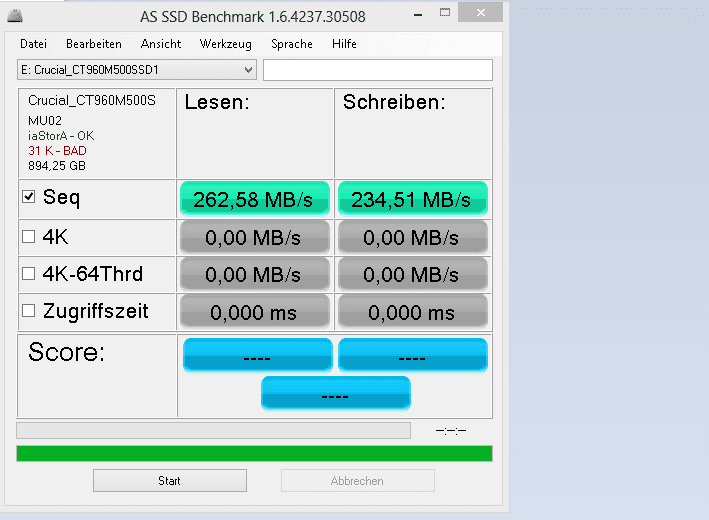Enable the 4K-64Thrd benchmark checkbox
The width and height of the screenshot is (709, 520).
[x=28, y=274]
